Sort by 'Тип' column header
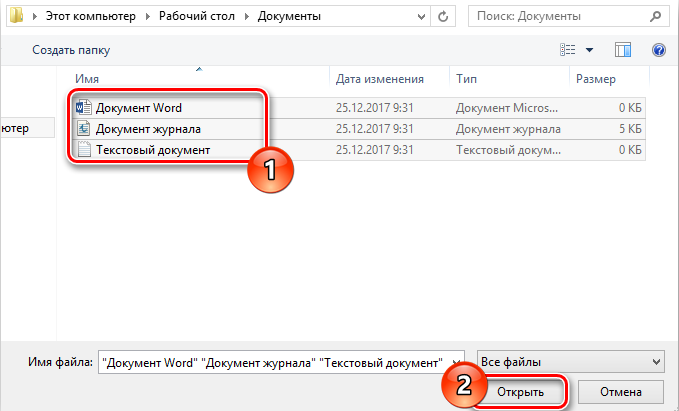The width and height of the screenshot is (679, 411). pyautogui.click(x=466, y=79)
